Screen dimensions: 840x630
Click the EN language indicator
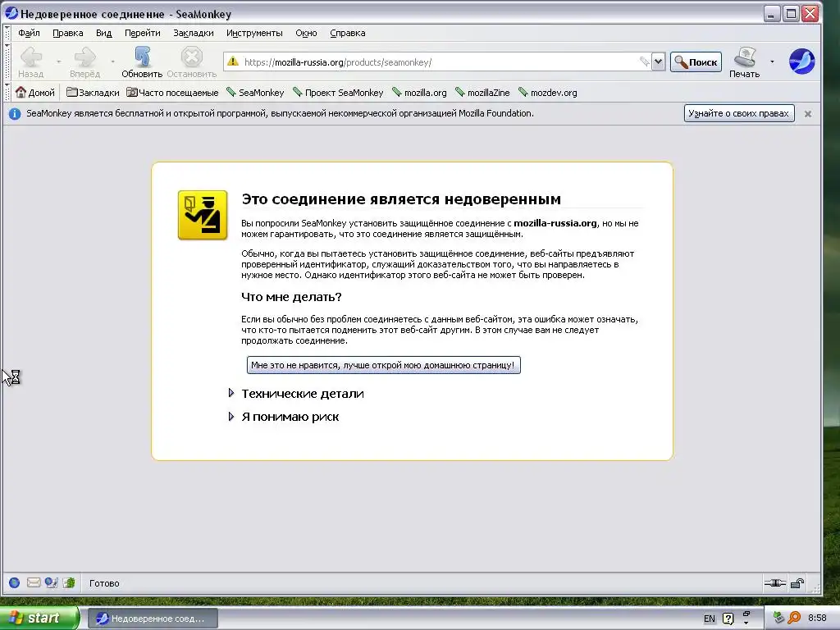[710, 619]
